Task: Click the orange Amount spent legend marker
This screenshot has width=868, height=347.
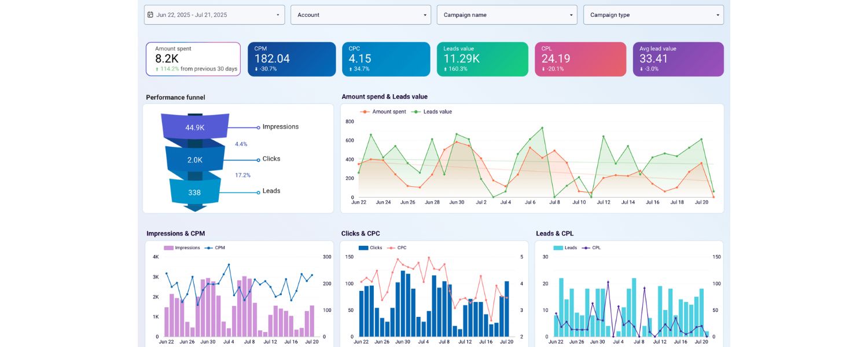Action: click(363, 112)
